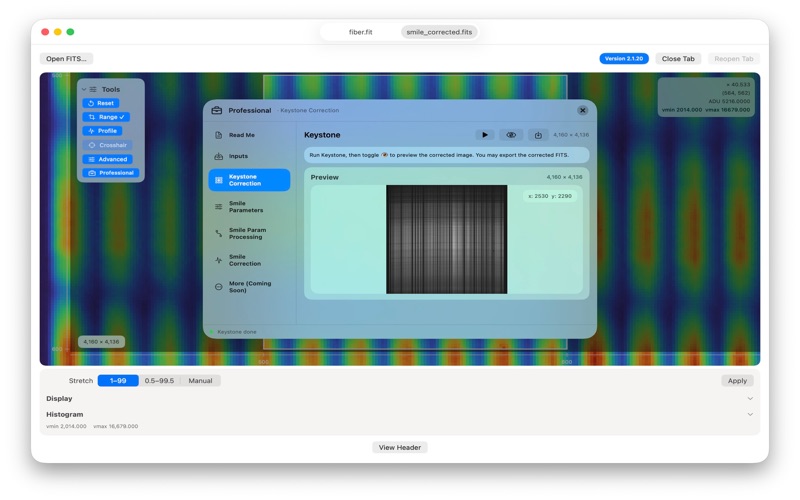This screenshot has width=800, height=500.
Task: Switch to the smile_corrected.fits tab
Action: (439, 32)
